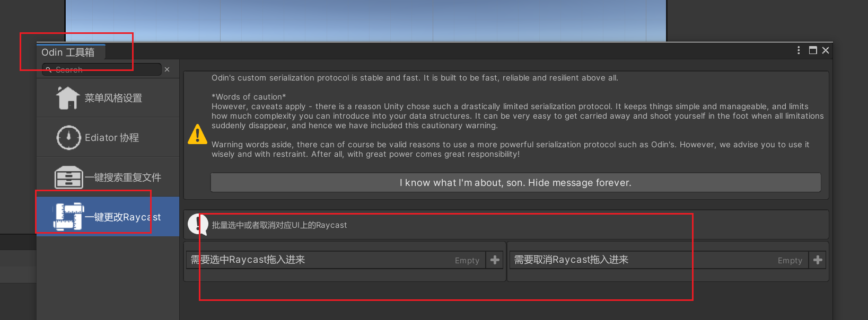Click the paragraph starting "However, caveats apply"
This screenshot has width=868, height=320.
click(x=518, y=116)
